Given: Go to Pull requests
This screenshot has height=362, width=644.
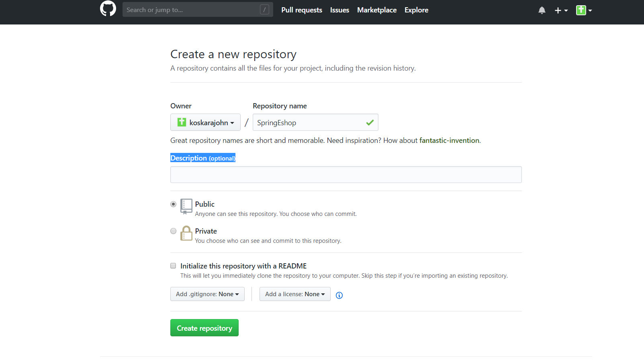Looking at the screenshot, I should point(302,10).
